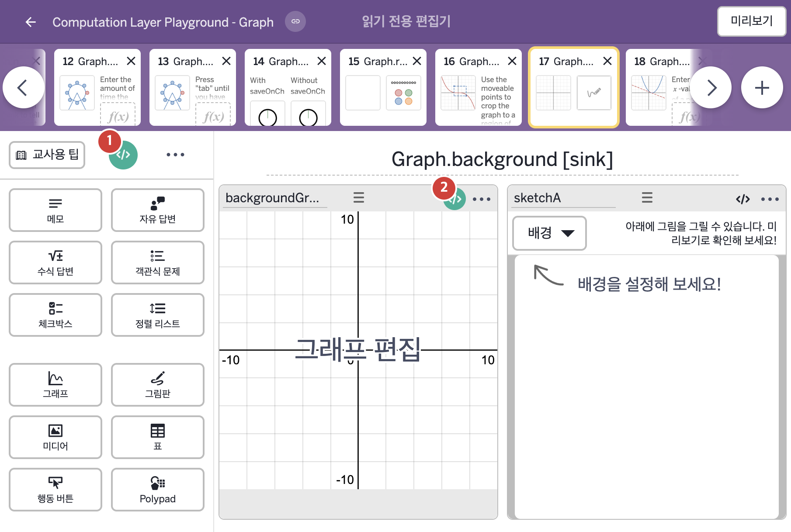Image resolution: width=791 pixels, height=532 pixels.
Task: Add a 정렬 리스트 ordered list component
Action: (x=158, y=315)
